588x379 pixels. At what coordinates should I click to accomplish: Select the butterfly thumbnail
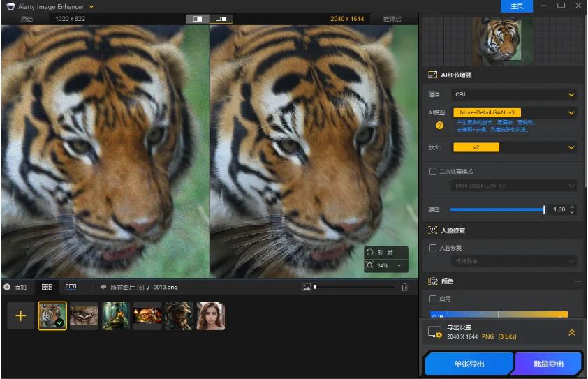click(x=84, y=316)
